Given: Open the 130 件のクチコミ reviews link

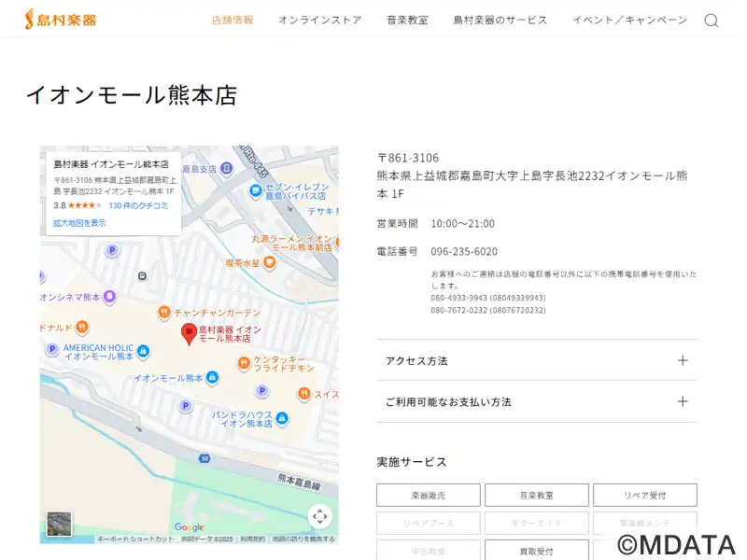Looking at the screenshot, I should (138, 205).
